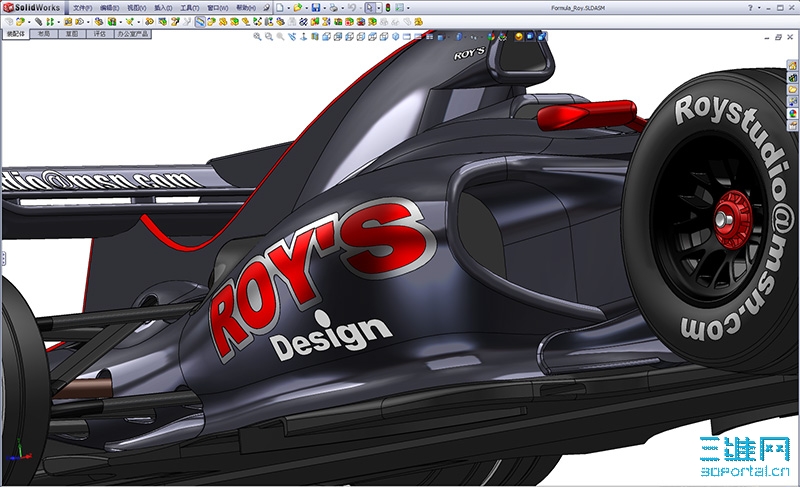Expand the Save dropdown arrow
This screenshot has width=800, height=487.
(x=324, y=8)
